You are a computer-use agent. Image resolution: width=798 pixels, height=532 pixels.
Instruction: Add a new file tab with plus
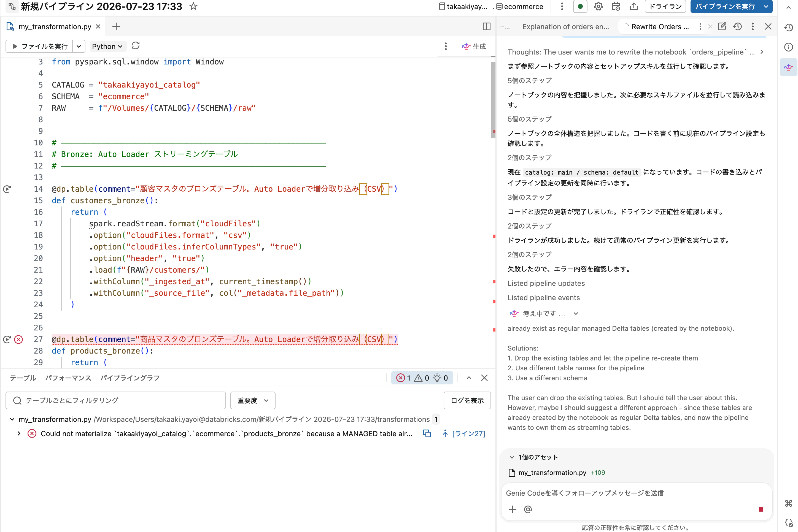tap(116, 26)
